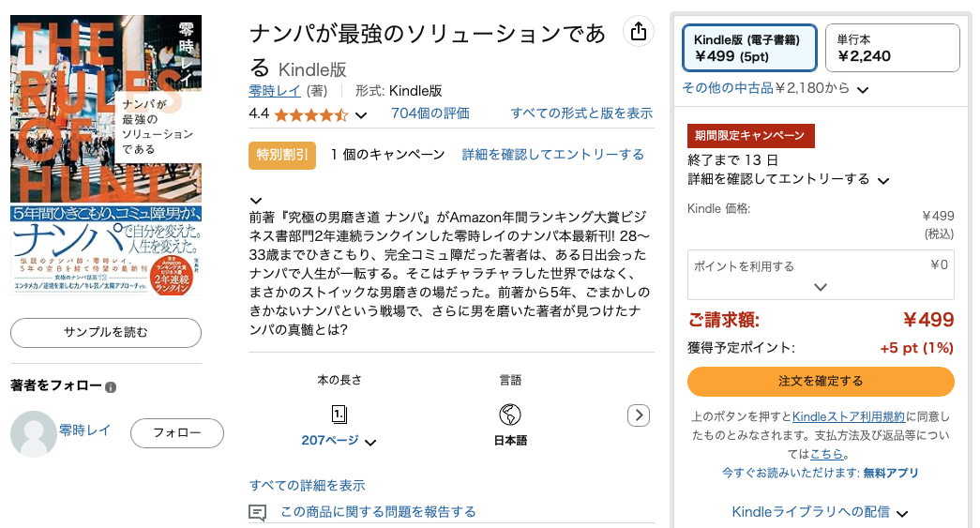This screenshot has height=528, width=980.
Task: Expand Kindleライブラリへの配信 dropdown
Action: (x=820, y=512)
